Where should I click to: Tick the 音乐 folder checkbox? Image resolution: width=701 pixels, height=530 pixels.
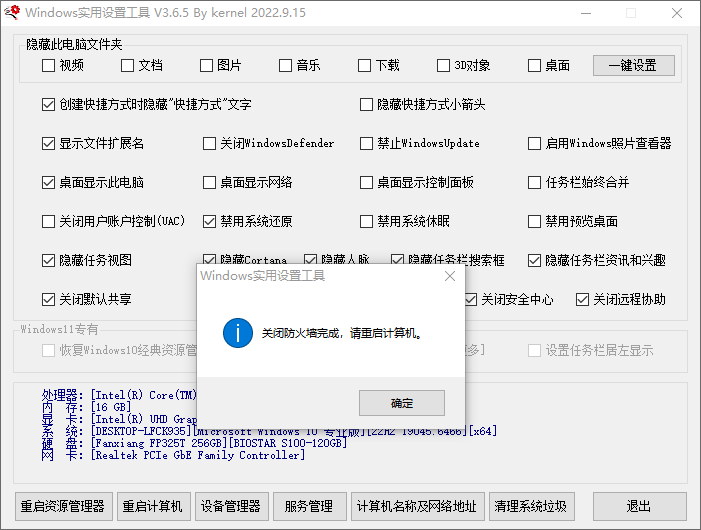(x=285, y=66)
